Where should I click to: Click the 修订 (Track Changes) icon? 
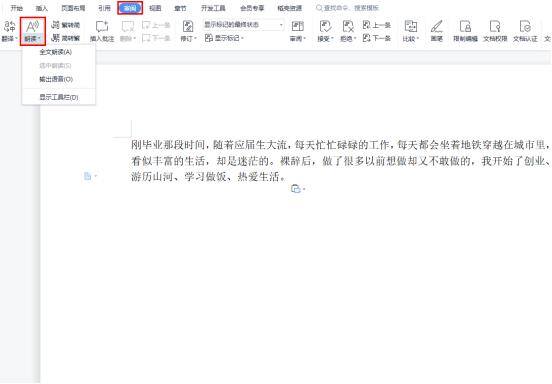(188, 26)
